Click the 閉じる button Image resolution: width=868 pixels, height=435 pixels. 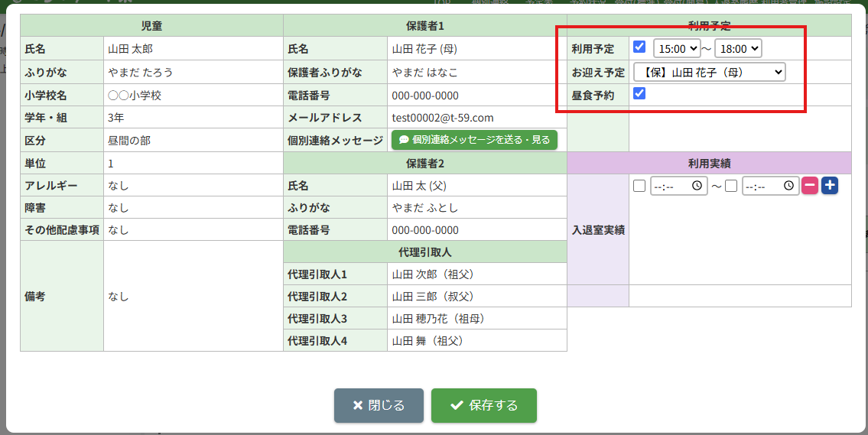click(x=379, y=405)
